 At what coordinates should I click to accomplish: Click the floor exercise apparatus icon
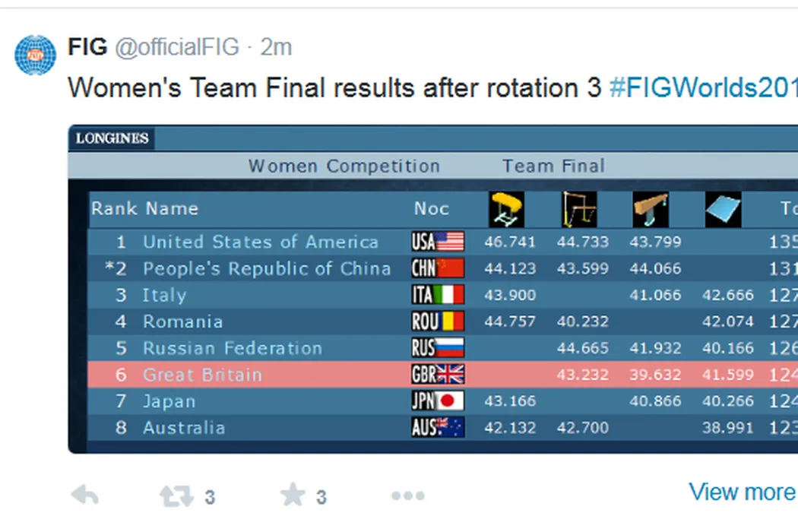[x=723, y=209]
